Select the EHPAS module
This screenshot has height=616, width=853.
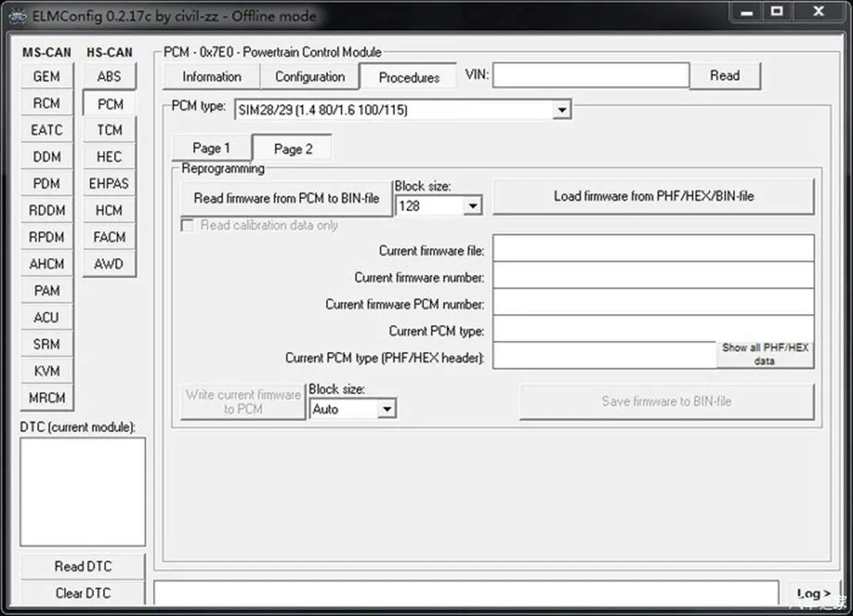coord(109,183)
